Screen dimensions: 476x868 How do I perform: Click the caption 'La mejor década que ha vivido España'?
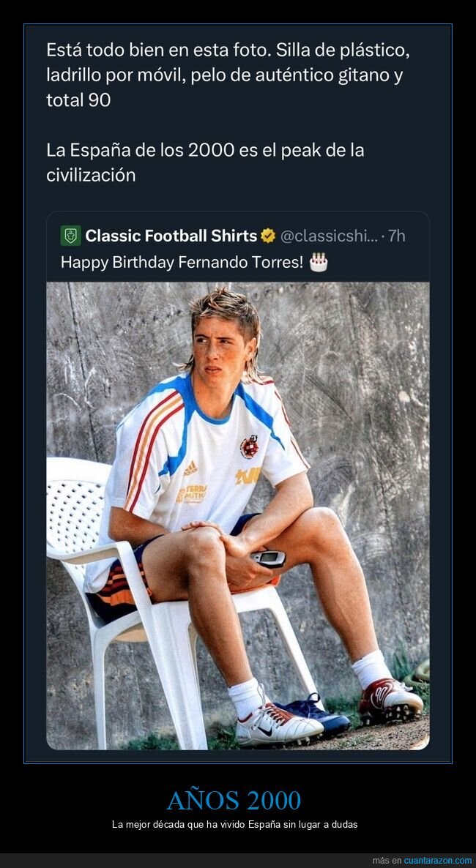tap(237, 823)
